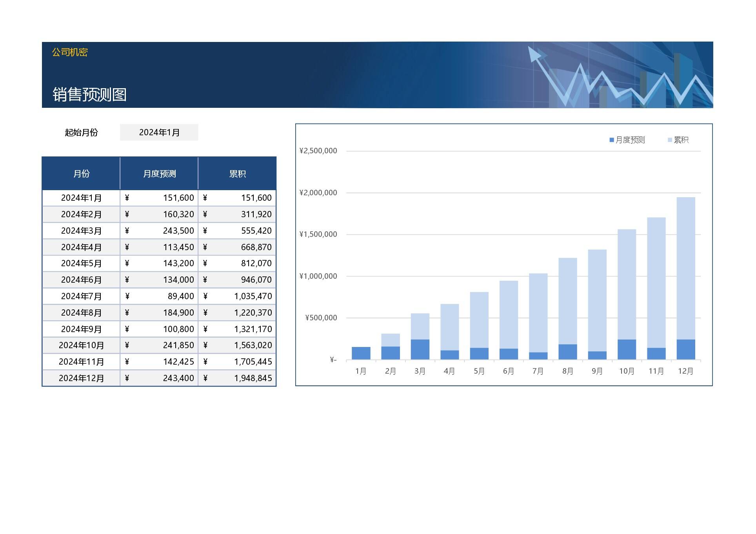Click the 累积 legend color marker

(670, 140)
